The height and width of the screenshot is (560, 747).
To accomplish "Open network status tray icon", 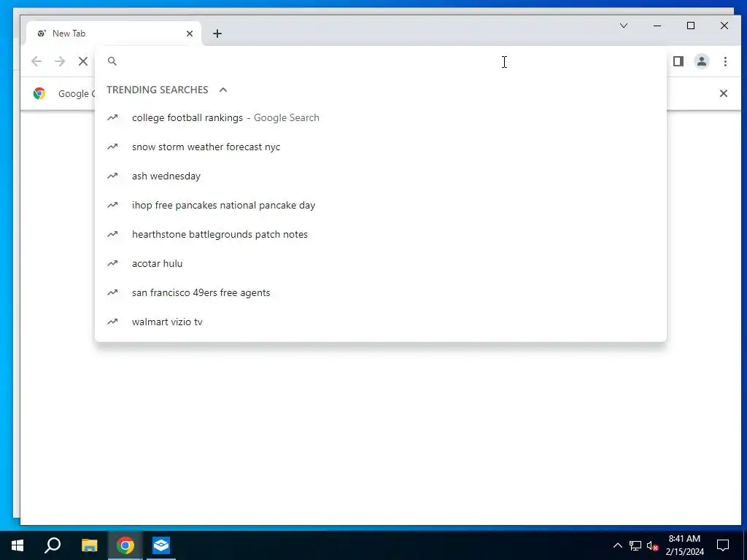I will (635, 545).
